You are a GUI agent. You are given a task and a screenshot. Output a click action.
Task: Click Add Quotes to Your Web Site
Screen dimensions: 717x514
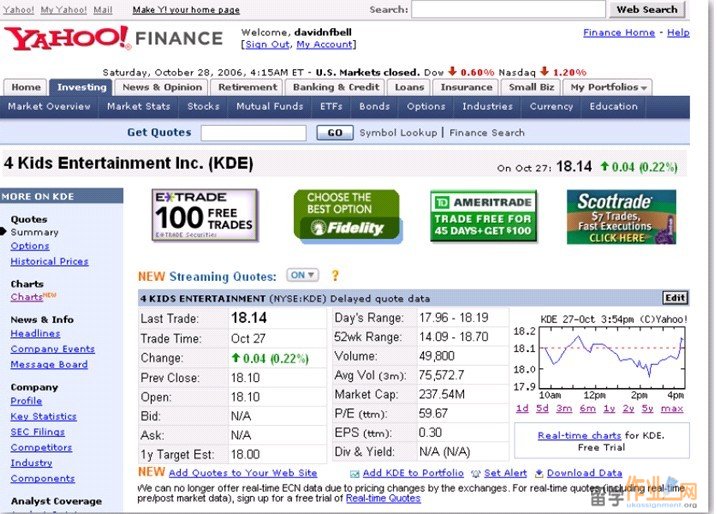click(x=243, y=473)
